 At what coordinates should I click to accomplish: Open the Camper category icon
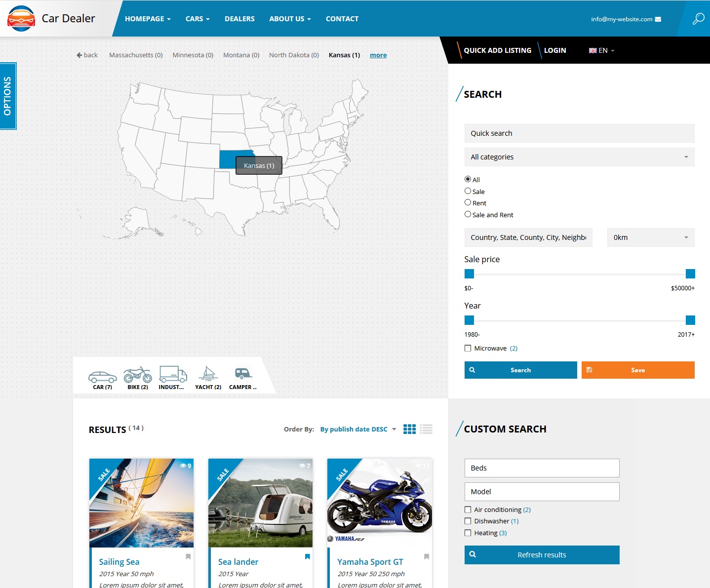tap(242, 376)
